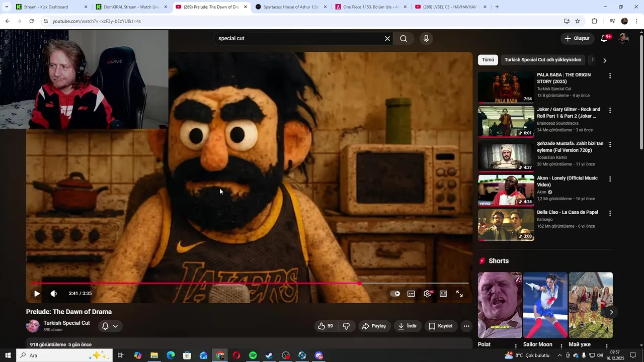
Task: Switch to theater mode view
Action: [x=443, y=294]
